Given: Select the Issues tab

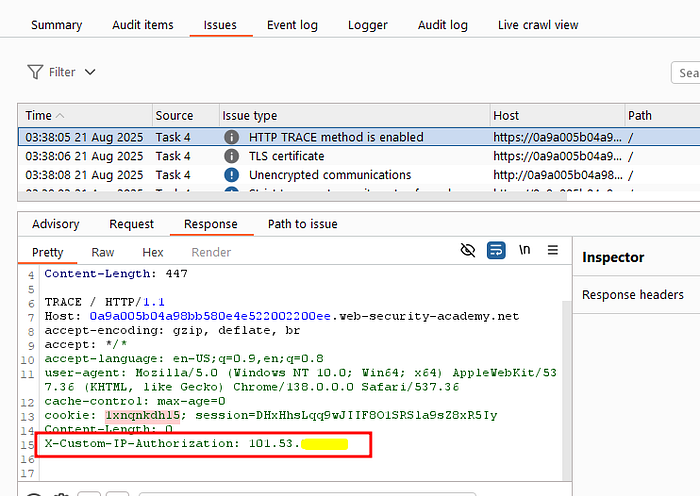Looking at the screenshot, I should [x=220, y=25].
